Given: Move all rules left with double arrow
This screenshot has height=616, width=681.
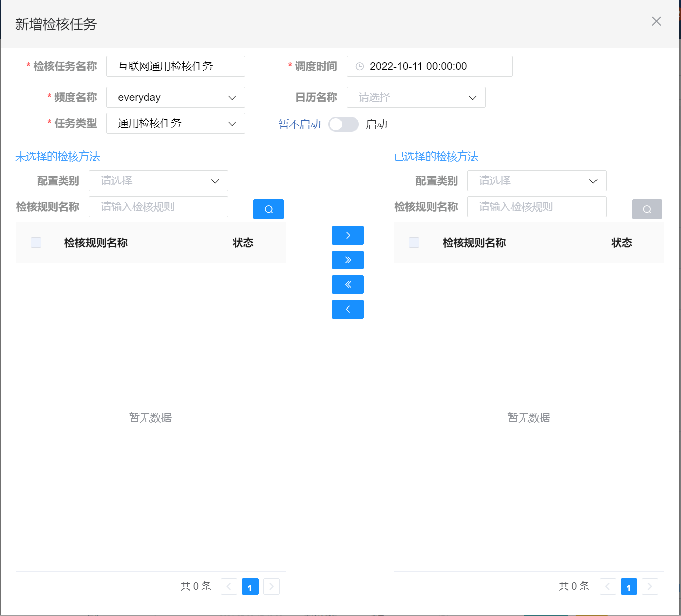Looking at the screenshot, I should pos(348,284).
